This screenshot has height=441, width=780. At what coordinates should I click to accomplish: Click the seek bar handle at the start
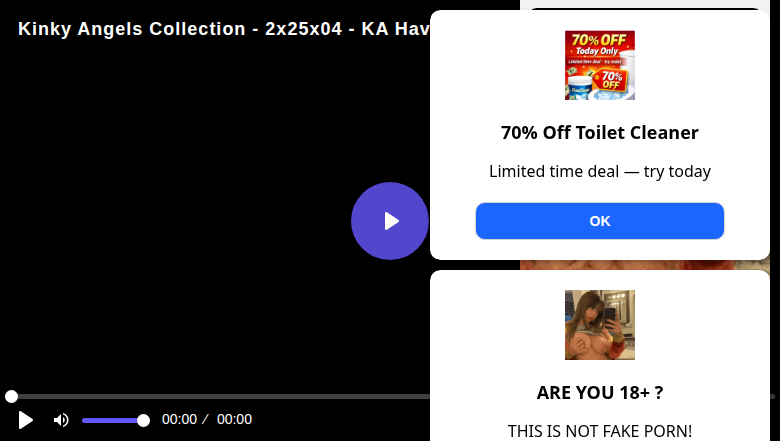(11, 396)
